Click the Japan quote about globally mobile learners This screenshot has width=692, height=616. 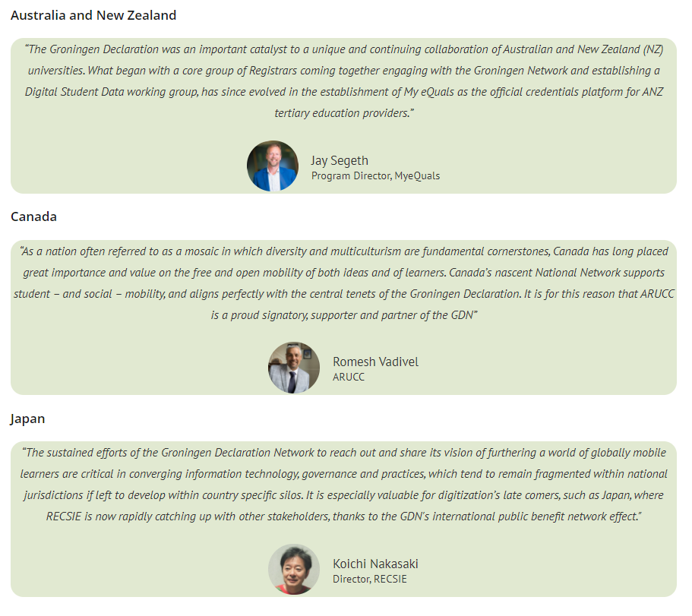tap(344, 485)
